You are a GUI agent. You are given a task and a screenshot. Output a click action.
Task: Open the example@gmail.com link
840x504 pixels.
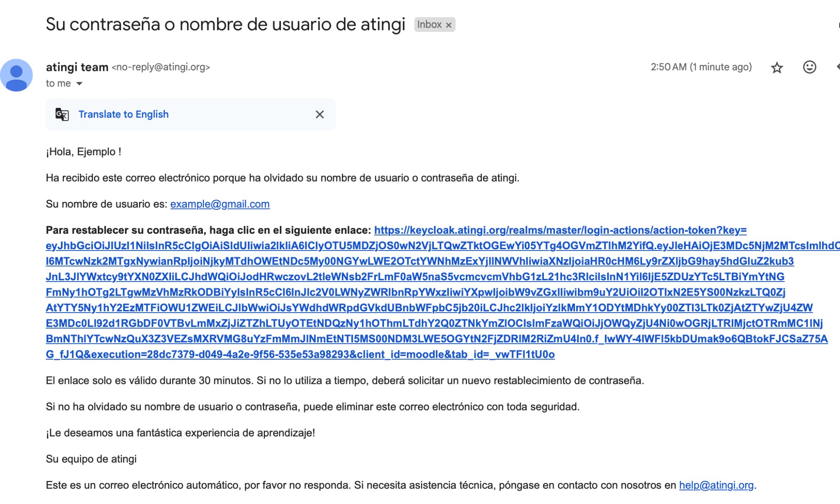pyautogui.click(x=220, y=204)
